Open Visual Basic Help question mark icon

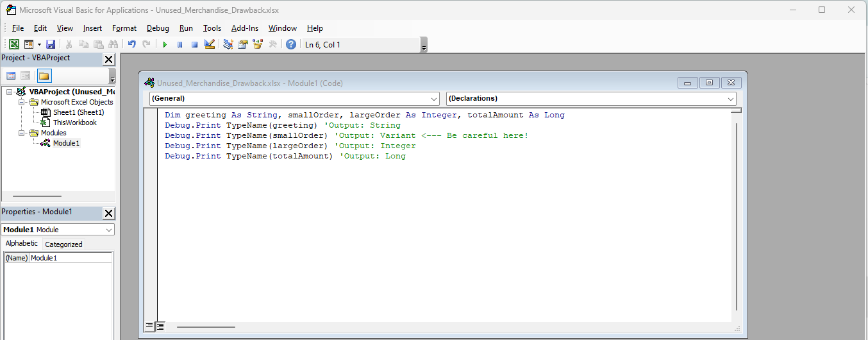(291, 44)
